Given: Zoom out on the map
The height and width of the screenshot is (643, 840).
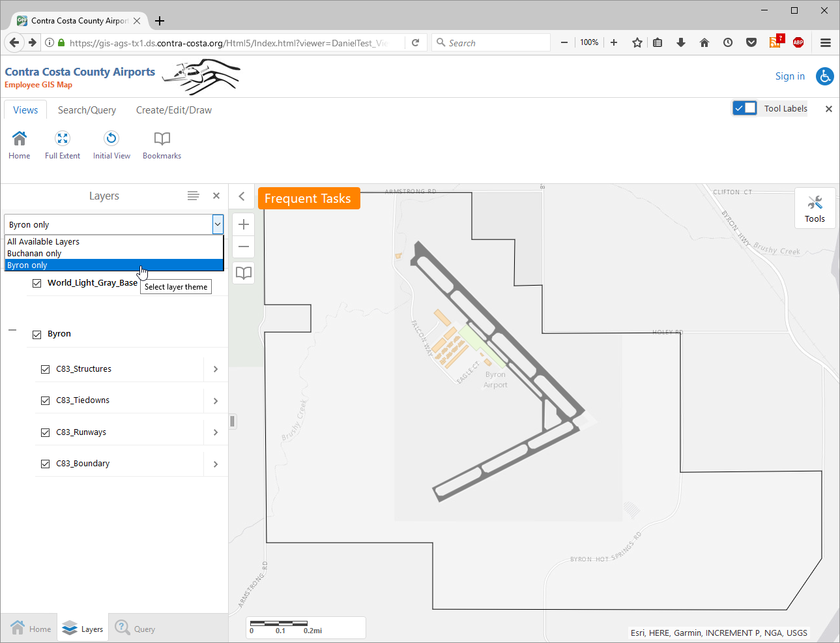Looking at the screenshot, I should 244,247.
